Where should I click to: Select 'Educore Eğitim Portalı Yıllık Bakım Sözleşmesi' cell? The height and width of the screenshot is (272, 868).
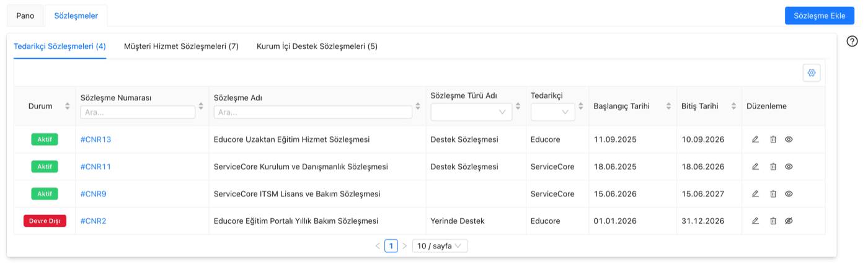pyautogui.click(x=296, y=221)
